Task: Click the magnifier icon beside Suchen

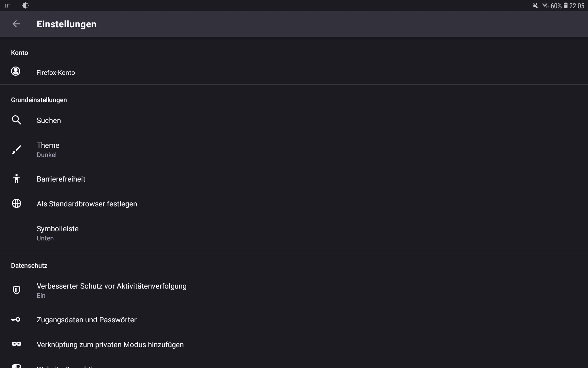Action: click(17, 120)
